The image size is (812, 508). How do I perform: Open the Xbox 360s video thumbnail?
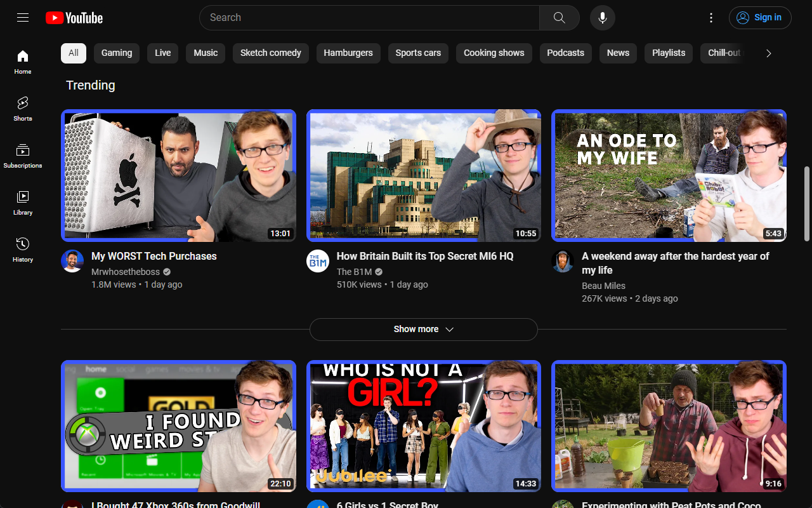click(x=178, y=426)
